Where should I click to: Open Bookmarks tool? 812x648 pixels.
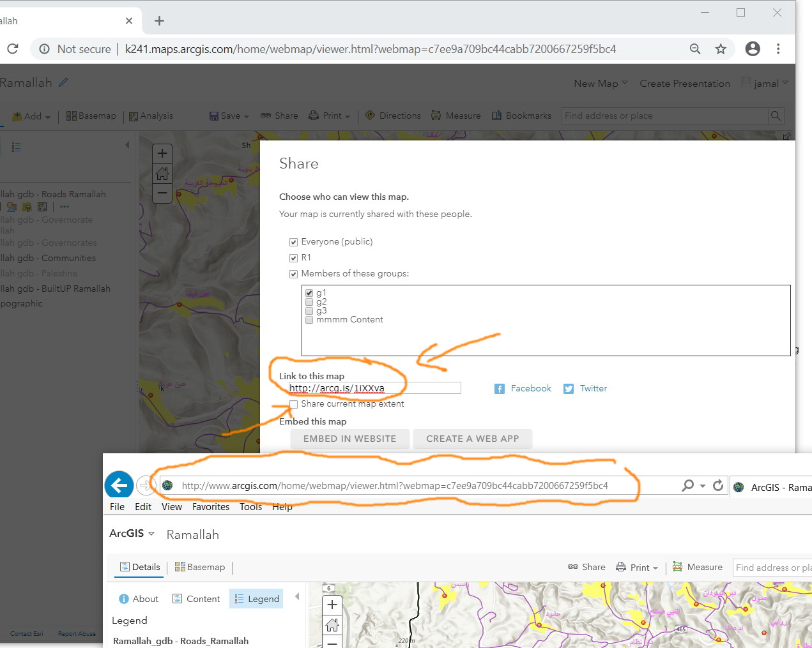(521, 116)
